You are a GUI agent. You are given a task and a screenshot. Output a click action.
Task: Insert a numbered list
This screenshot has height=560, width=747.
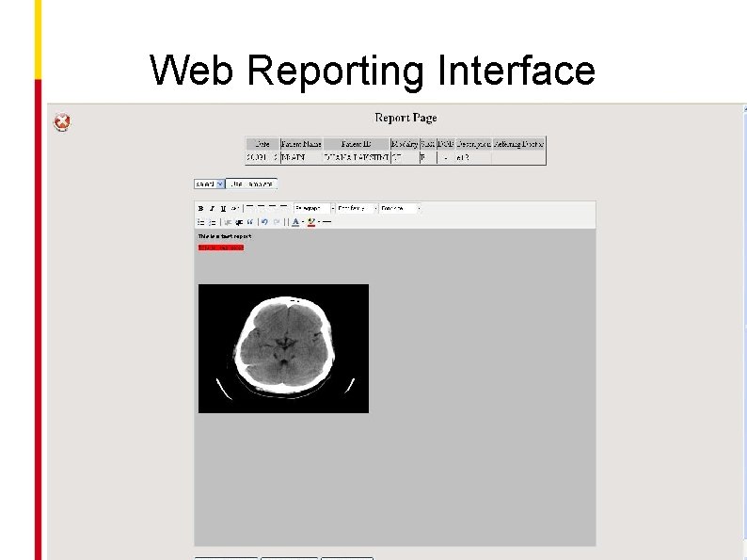pyautogui.click(x=213, y=222)
